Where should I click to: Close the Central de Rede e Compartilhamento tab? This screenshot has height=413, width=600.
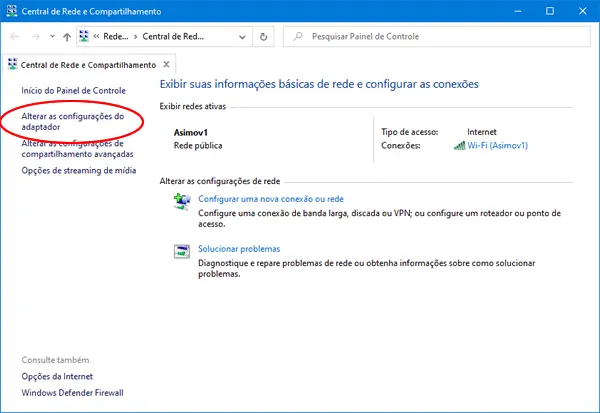pyautogui.click(x=166, y=62)
